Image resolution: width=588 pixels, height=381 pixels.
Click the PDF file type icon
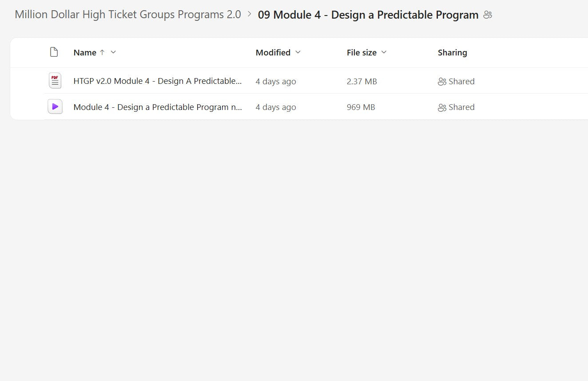[55, 81]
